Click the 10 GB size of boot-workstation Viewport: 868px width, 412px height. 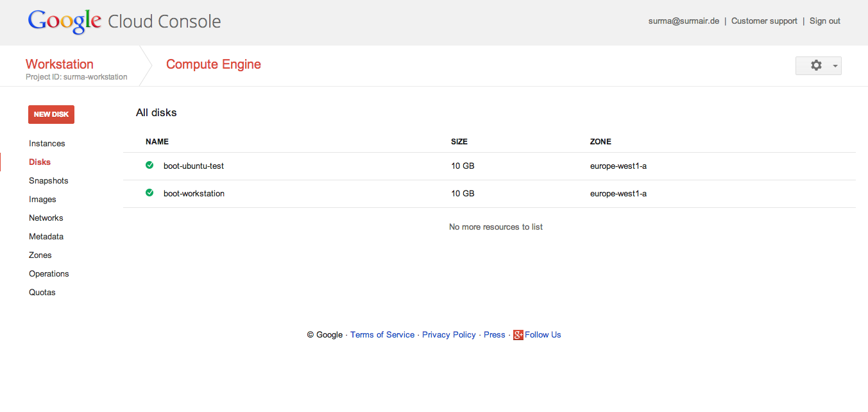463,193
